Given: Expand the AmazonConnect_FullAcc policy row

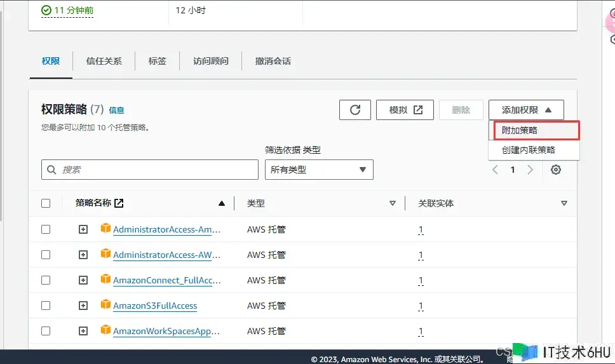Looking at the screenshot, I should (x=83, y=280).
